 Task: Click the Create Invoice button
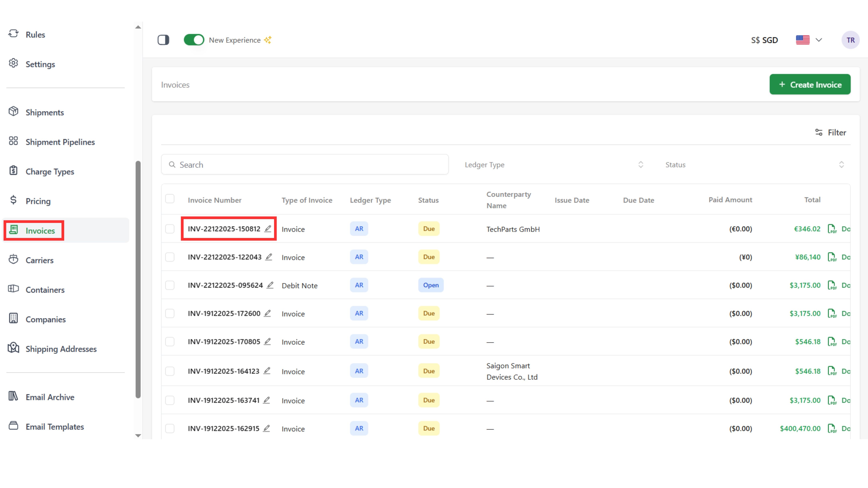(x=810, y=85)
